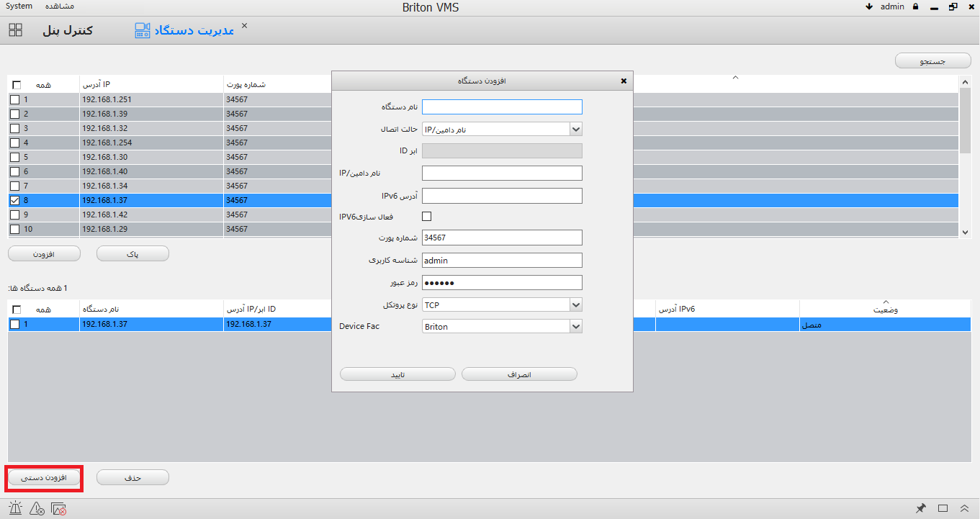
Task: Click the شماره پورت field with 34567
Action: (502, 238)
